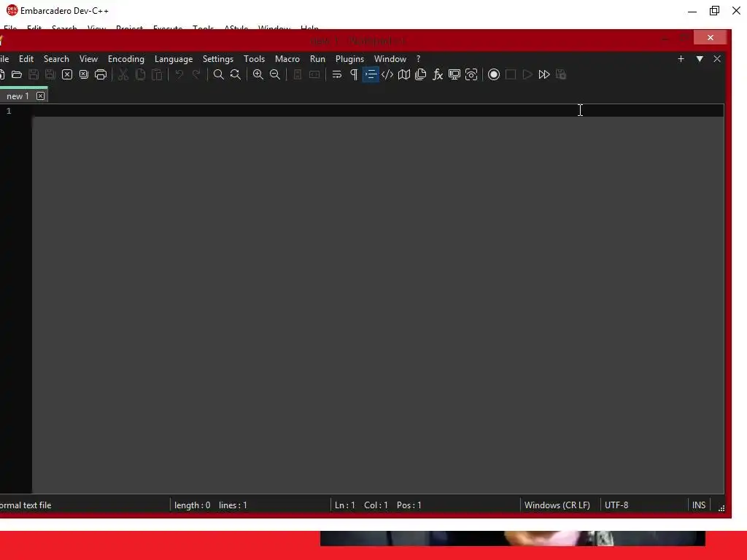Minimize the Embarcadero Dev-C++ window
The width and height of the screenshot is (747, 560).
(x=692, y=11)
